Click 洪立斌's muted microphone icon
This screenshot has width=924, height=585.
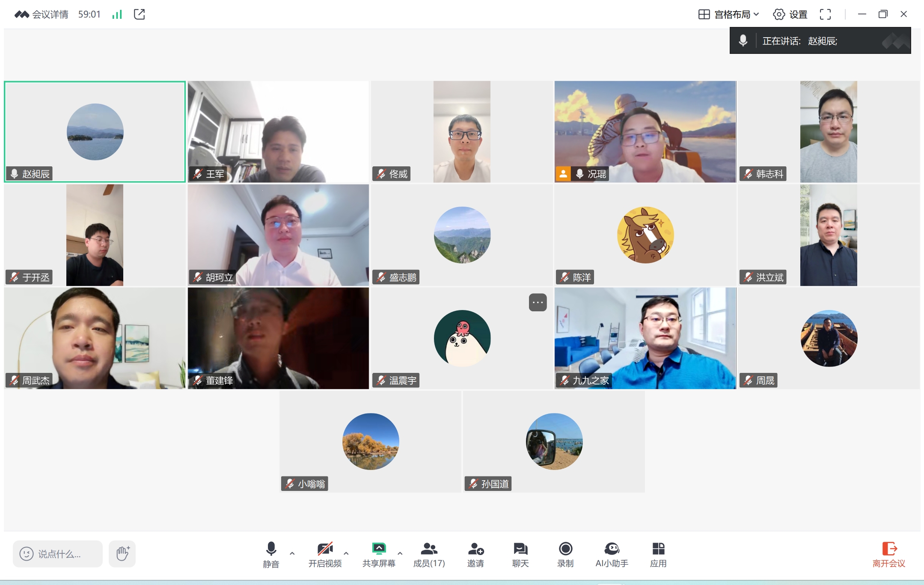point(748,277)
